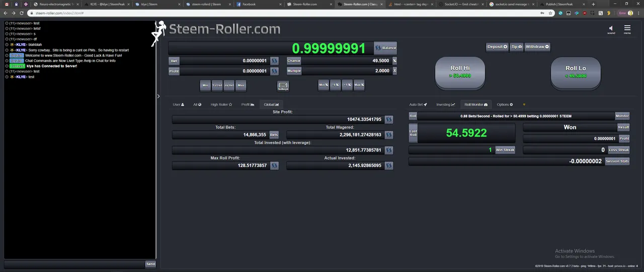The width and height of the screenshot is (644, 272).
Task: Click the Multiple value input field
Action: click(346, 71)
